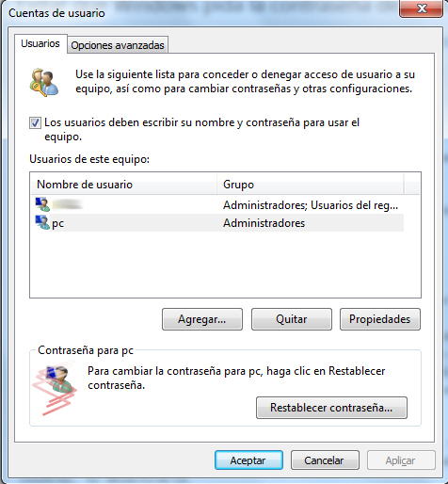
Task: Uncheck the users must enter name and password box
Action: 35,122
